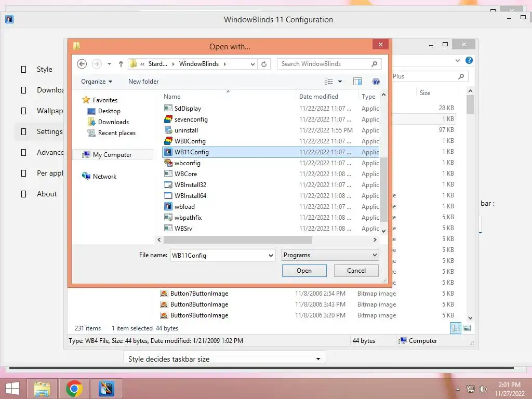Click the horizontal scrollbar in file list
Viewport: 532px width, 399px height.
click(238, 240)
